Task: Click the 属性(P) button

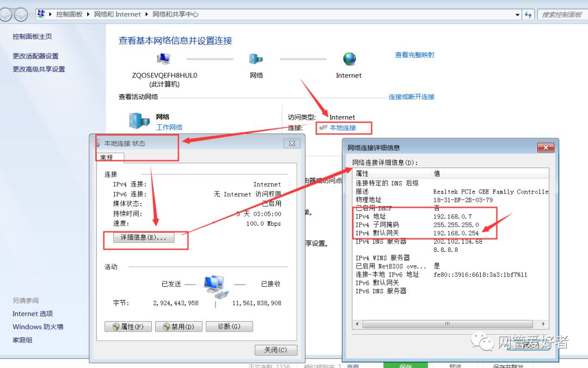Action: [128, 327]
